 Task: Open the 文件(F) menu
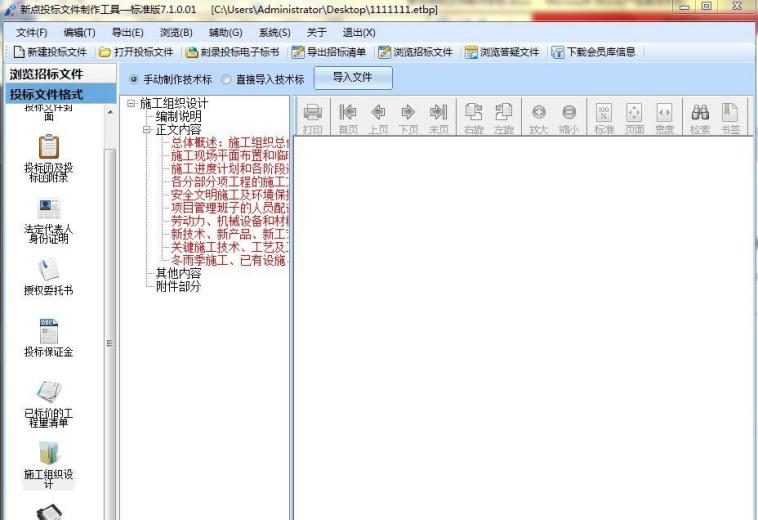coord(31,32)
